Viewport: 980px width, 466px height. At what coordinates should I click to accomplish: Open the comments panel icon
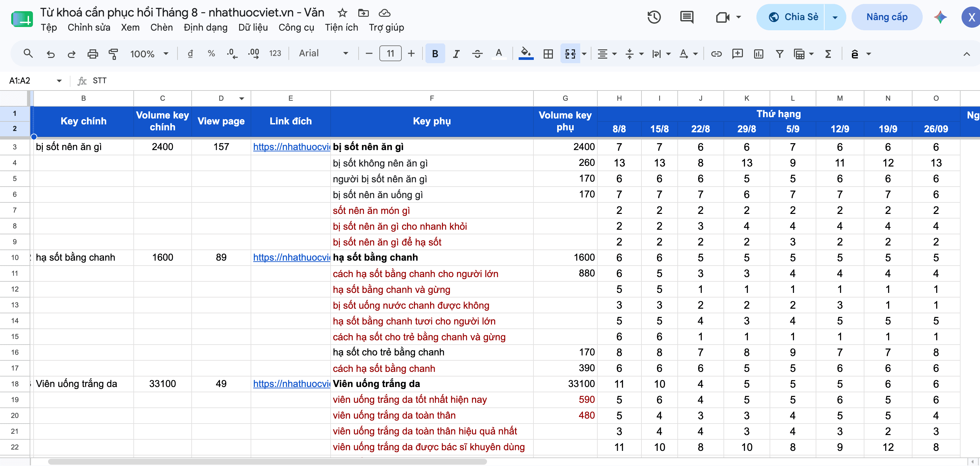(687, 17)
